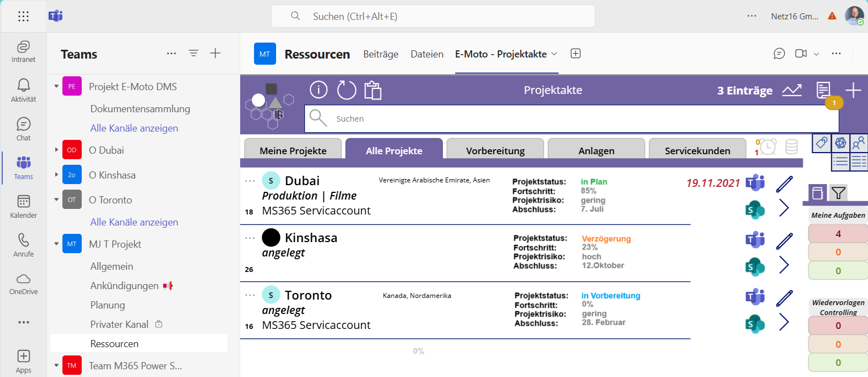Viewport: 868px width, 377px height.
Task: Switch to the Vorbereitung tab
Action: [495, 150]
